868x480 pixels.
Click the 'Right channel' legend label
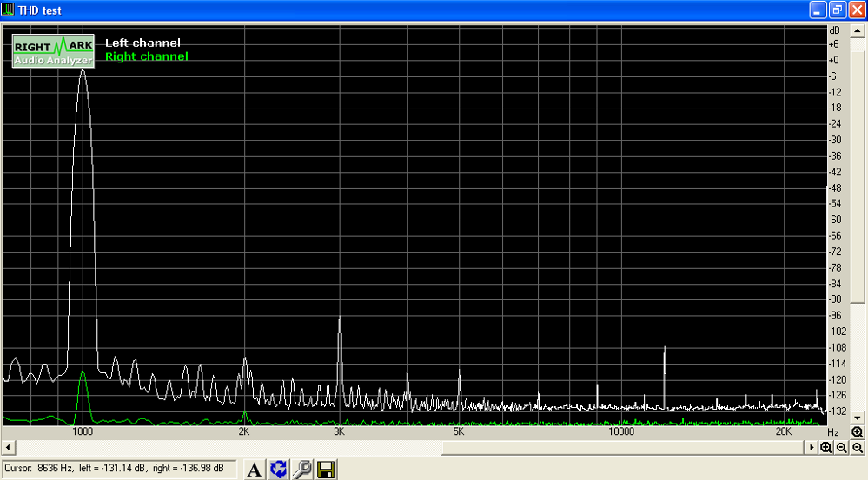pyautogui.click(x=147, y=56)
